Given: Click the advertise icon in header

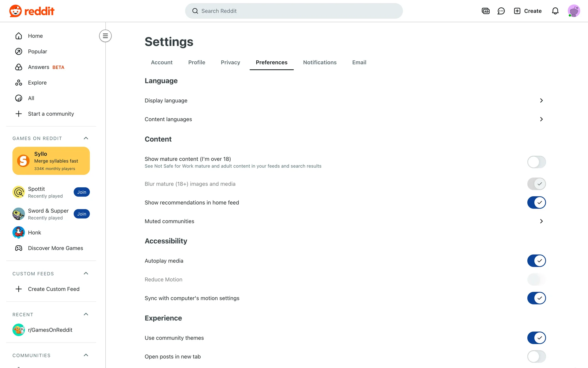Looking at the screenshot, I should pyautogui.click(x=485, y=11).
